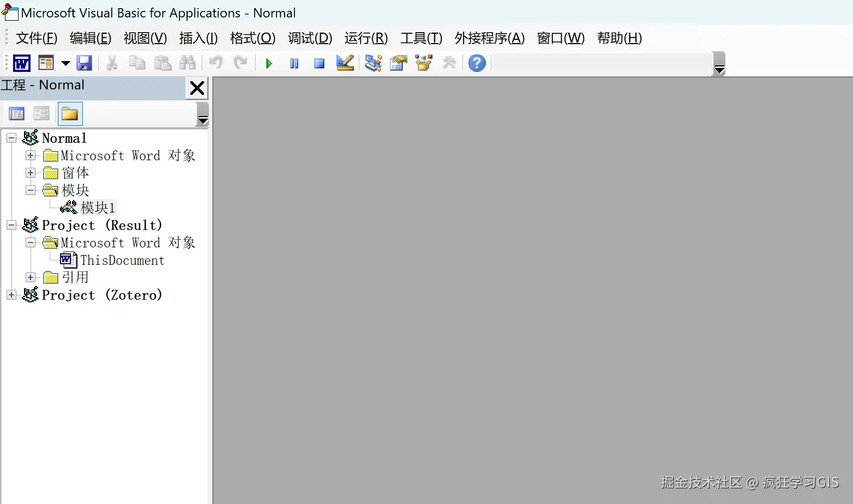Select the ThisDocument item
This screenshot has height=504, width=853.
122,260
